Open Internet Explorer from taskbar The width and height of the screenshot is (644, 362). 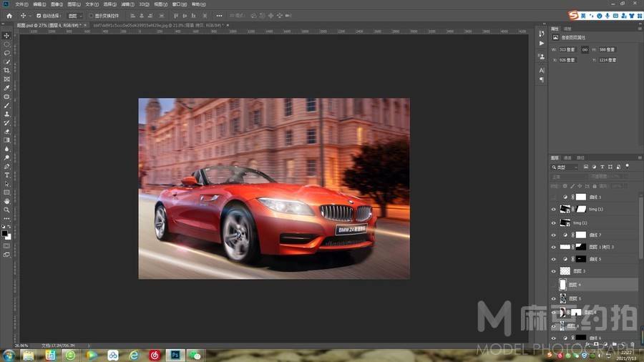pyautogui.click(x=134, y=355)
